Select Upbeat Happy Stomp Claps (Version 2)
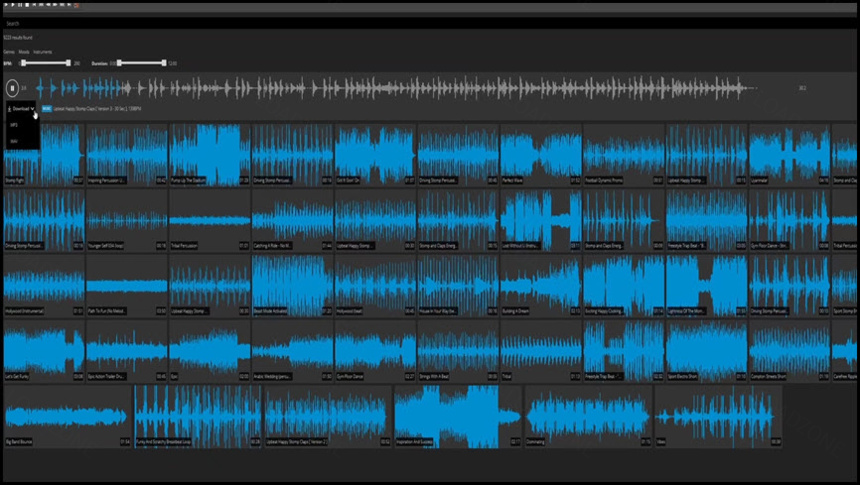Viewport: 860px width, 485px height. tap(328, 416)
